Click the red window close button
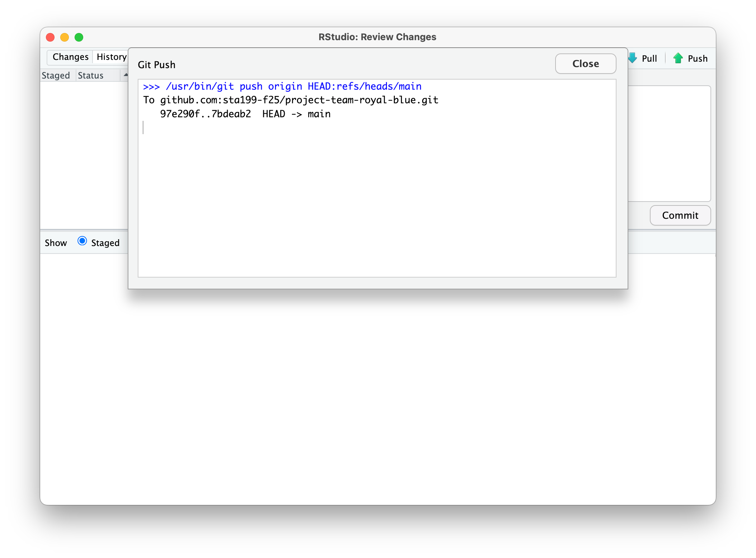The height and width of the screenshot is (558, 756). (x=50, y=37)
